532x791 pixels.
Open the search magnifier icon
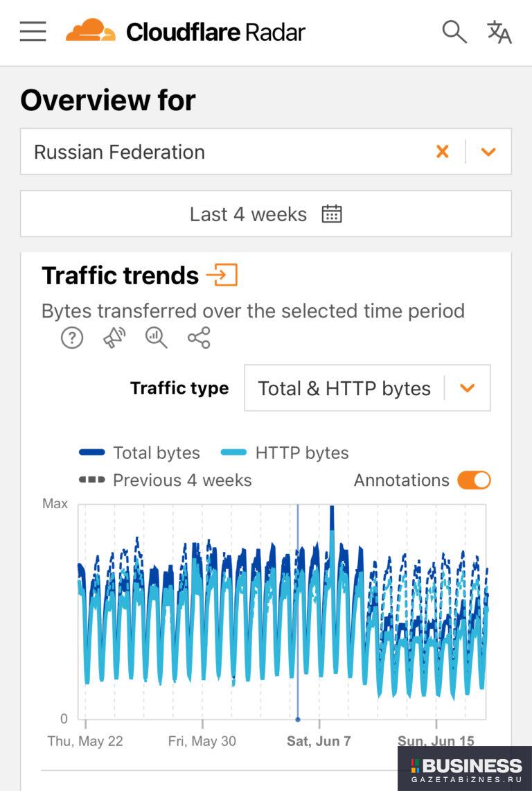[x=454, y=32]
